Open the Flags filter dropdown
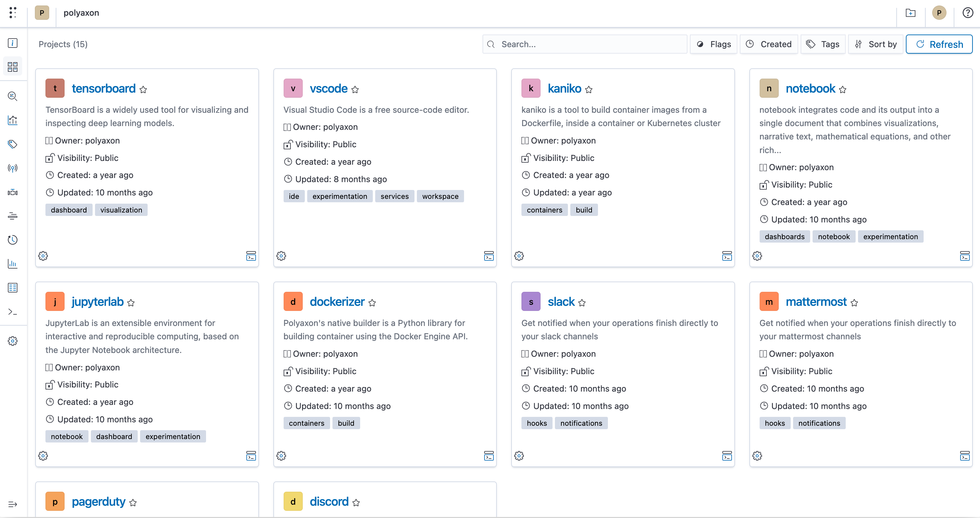The image size is (980, 518). pos(714,44)
